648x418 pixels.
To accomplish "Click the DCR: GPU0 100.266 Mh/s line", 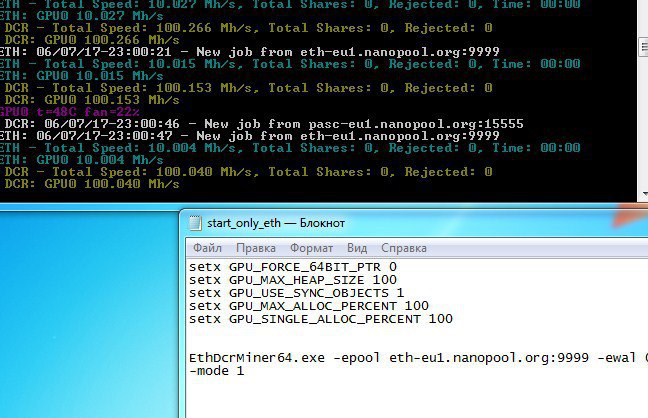I will (x=92, y=40).
